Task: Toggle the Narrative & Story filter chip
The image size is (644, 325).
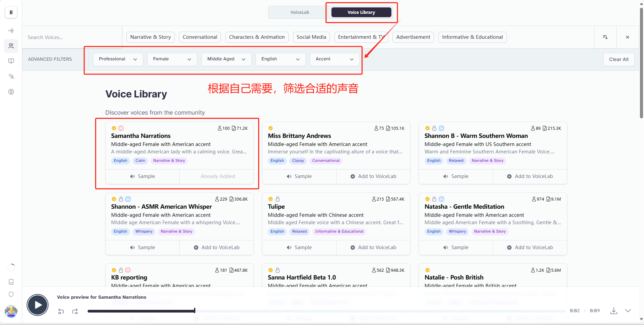Action: tap(151, 37)
